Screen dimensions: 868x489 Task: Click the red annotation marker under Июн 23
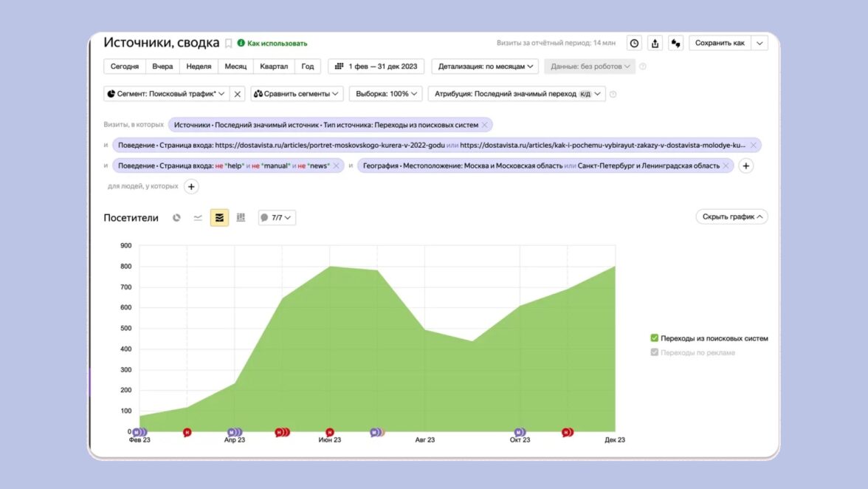(x=330, y=432)
